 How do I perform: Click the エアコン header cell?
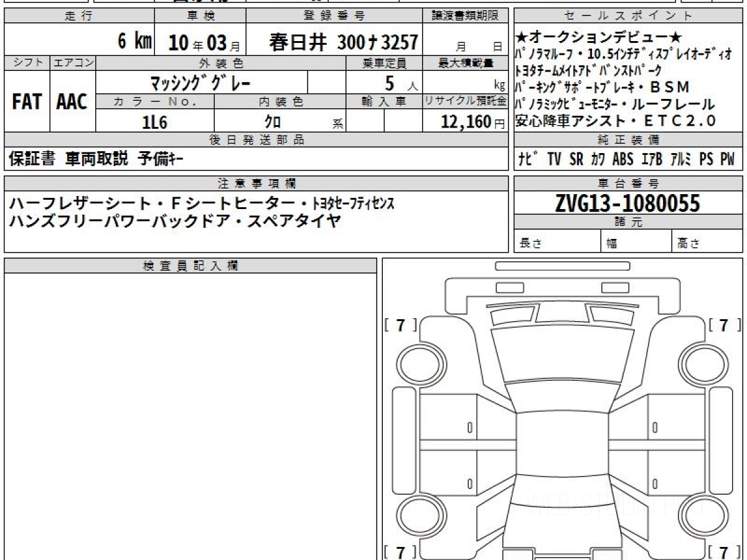(73, 63)
